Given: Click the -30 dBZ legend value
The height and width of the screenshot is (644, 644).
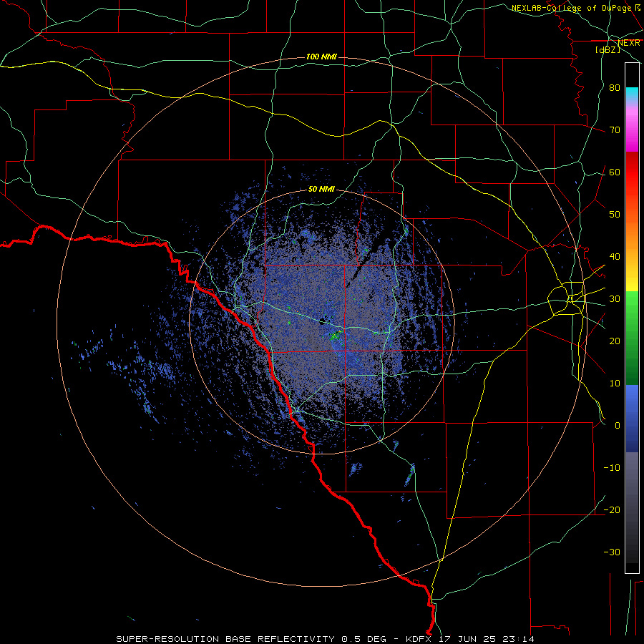Looking at the screenshot, I should pos(612,552).
